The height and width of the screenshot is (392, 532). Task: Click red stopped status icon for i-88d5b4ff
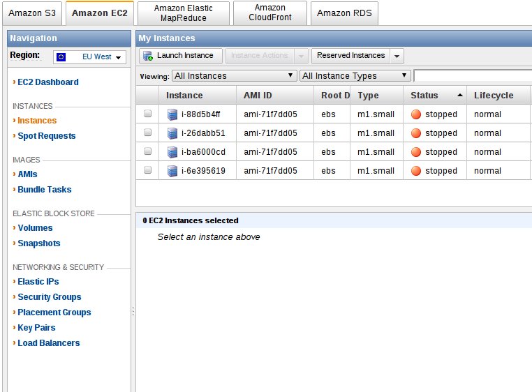click(416, 114)
